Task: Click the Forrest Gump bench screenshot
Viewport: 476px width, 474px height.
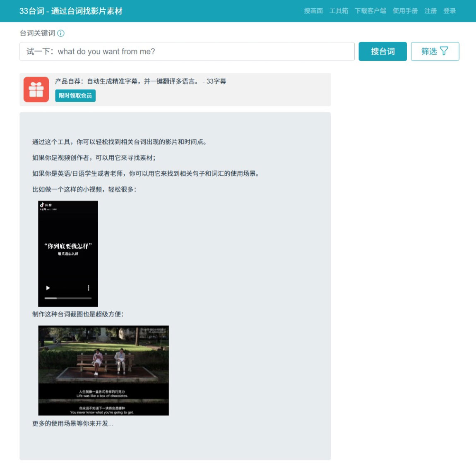Action: pos(103,369)
